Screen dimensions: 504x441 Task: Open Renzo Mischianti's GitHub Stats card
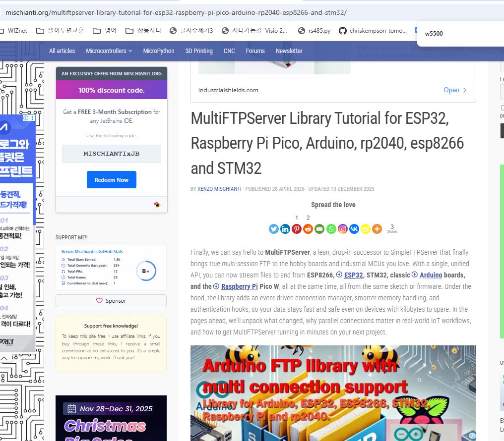coord(111,268)
